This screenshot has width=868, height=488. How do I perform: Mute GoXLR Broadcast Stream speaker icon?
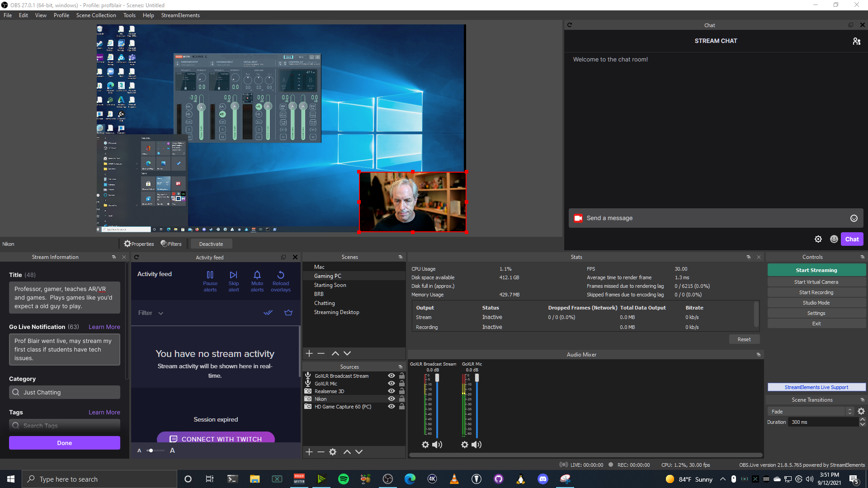pos(437,445)
